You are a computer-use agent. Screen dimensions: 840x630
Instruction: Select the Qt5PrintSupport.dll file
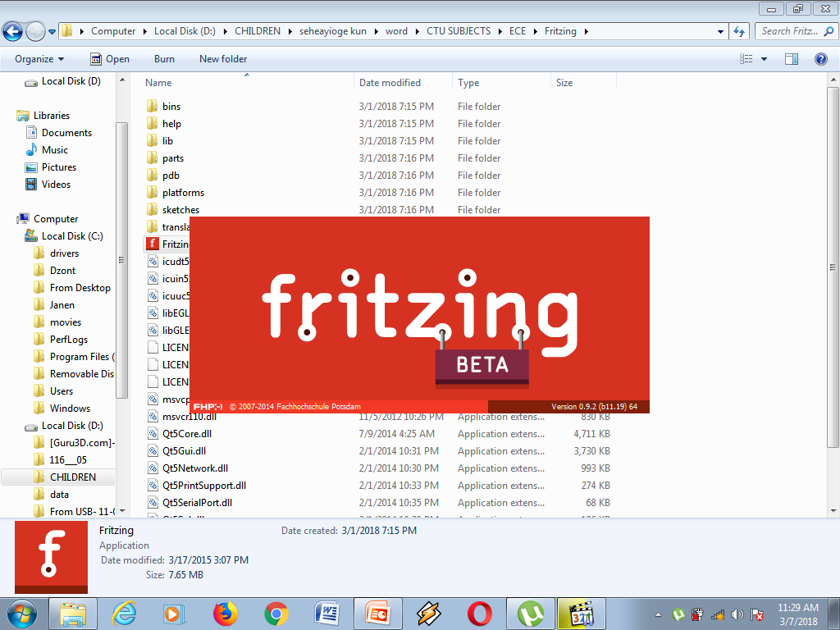point(203,486)
